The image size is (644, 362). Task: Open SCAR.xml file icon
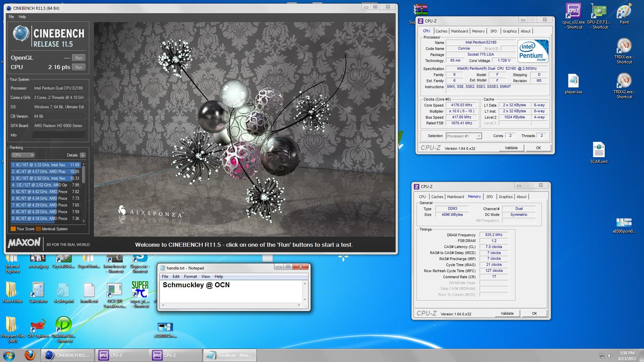click(599, 153)
